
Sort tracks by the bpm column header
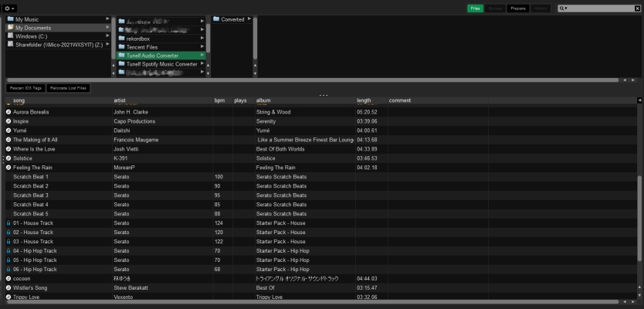[x=223, y=100]
